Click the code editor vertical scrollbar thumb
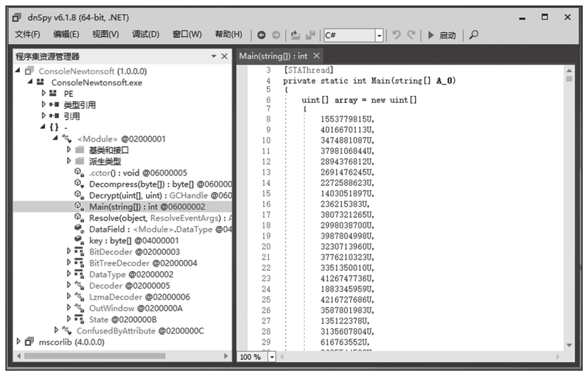The image size is (588, 376). tap(569, 79)
